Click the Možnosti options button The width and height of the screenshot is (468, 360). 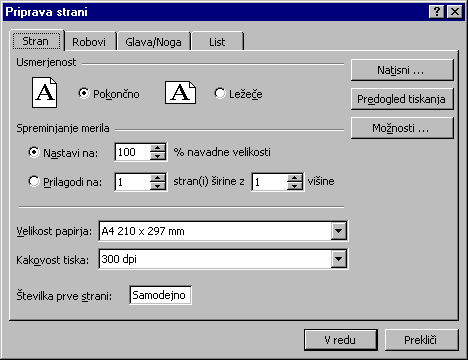402,128
